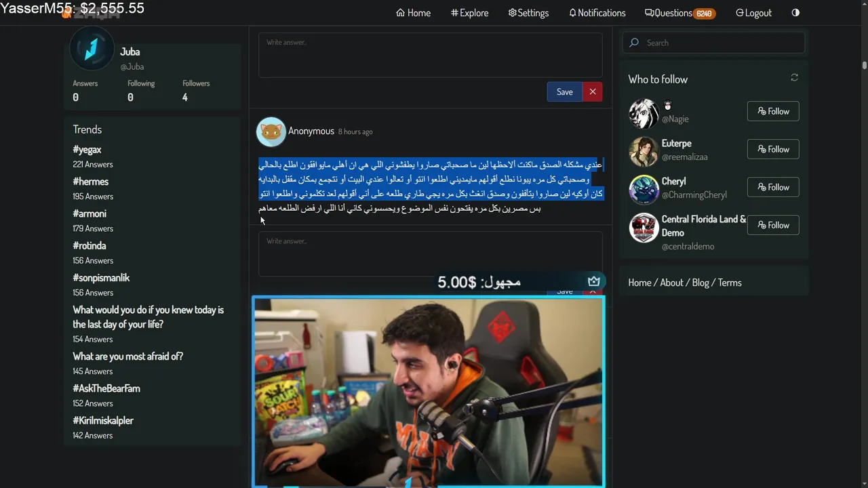Click the Anonymous cat avatar

(x=271, y=131)
